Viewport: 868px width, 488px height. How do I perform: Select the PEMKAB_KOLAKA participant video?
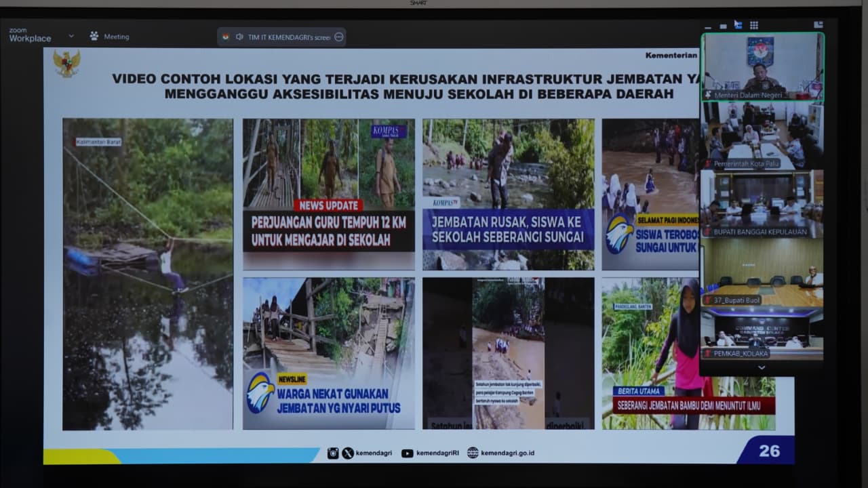coord(762,333)
